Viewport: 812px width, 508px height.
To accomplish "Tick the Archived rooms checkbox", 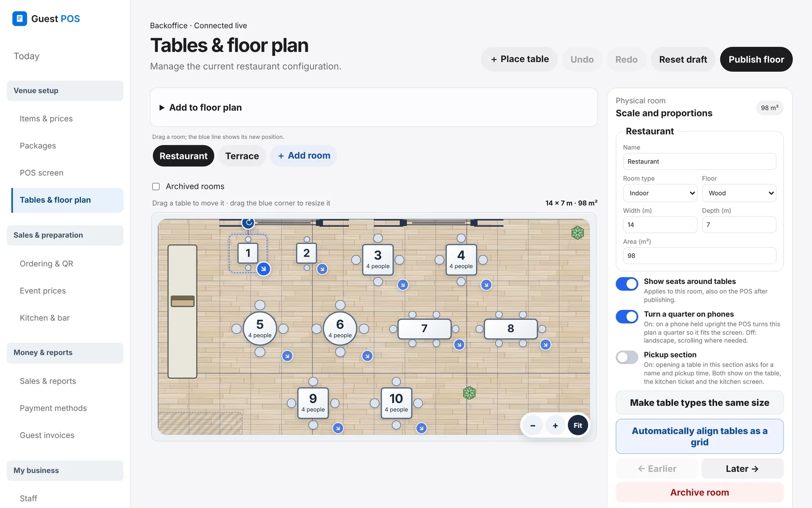I will click(156, 186).
